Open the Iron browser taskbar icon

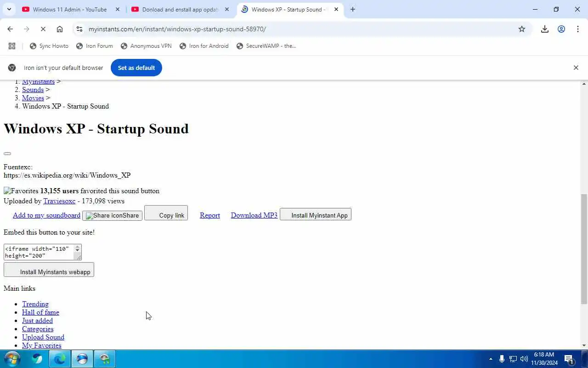(82, 359)
